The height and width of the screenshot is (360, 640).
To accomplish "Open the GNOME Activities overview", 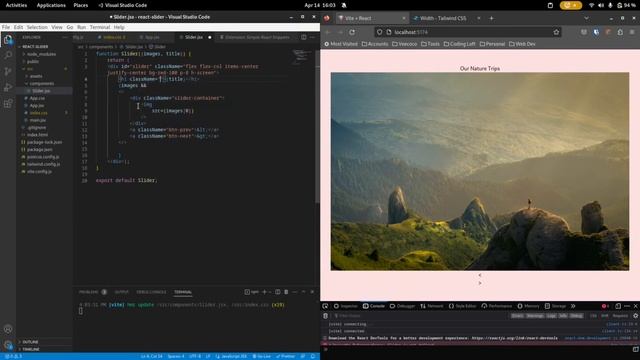I will [16, 5].
